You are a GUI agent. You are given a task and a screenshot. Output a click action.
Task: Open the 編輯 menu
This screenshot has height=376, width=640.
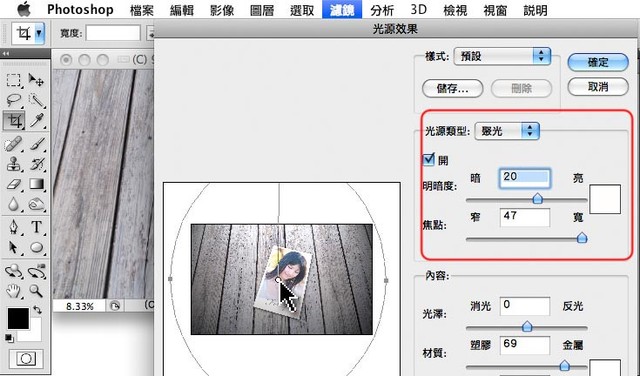182,10
